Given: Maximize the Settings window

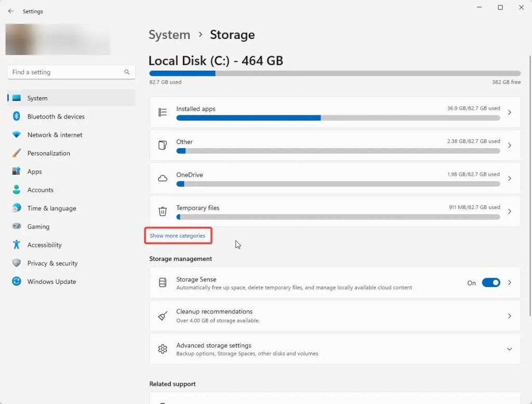Looking at the screenshot, I should [x=500, y=7].
